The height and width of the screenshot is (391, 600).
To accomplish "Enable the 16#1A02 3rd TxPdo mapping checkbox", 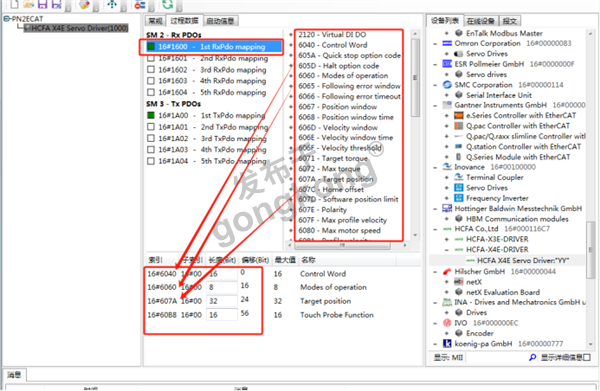I will pos(151,138).
